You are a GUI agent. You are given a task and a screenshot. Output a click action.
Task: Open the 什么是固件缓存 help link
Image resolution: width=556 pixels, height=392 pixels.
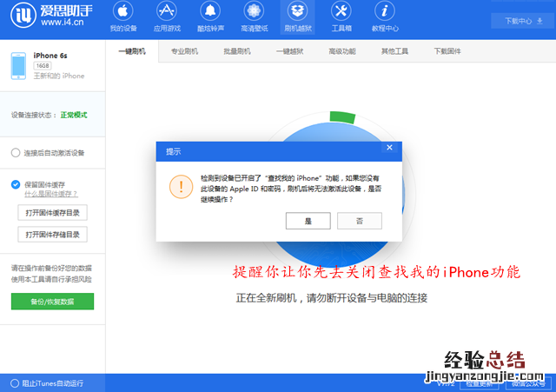coord(51,194)
